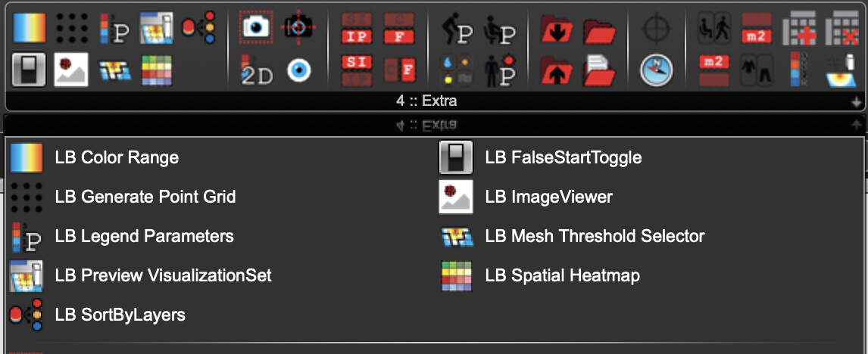Open the camera capture icon with dashed red border

[x=254, y=26]
